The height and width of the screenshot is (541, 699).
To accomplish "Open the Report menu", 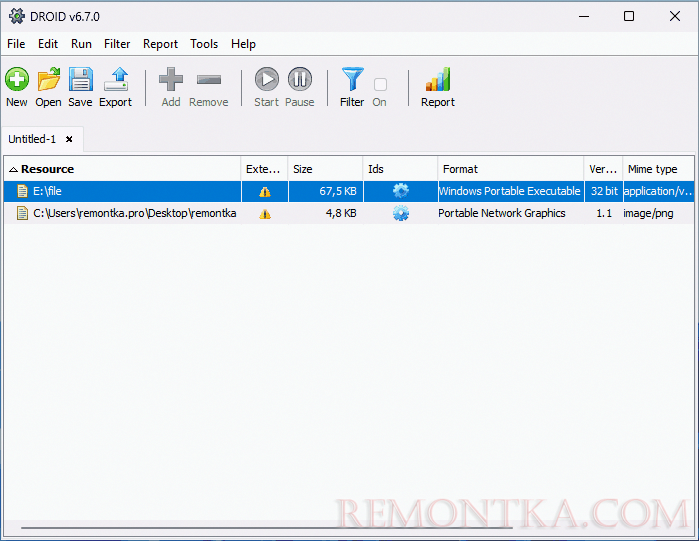I will 160,44.
